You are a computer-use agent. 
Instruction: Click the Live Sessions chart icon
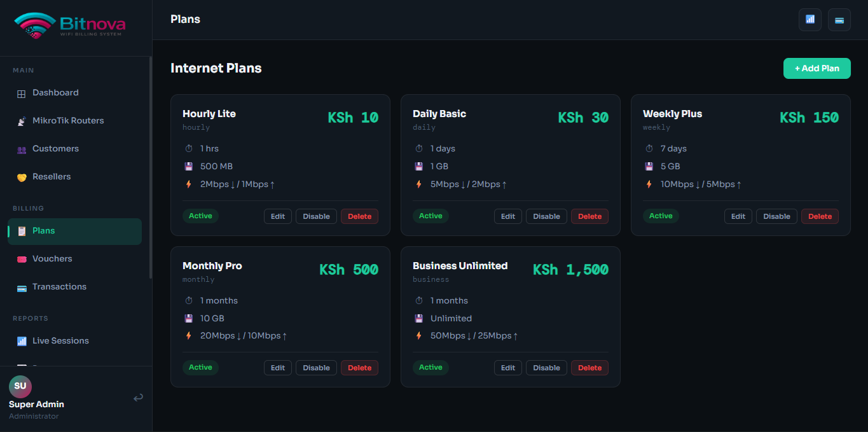pos(22,341)
